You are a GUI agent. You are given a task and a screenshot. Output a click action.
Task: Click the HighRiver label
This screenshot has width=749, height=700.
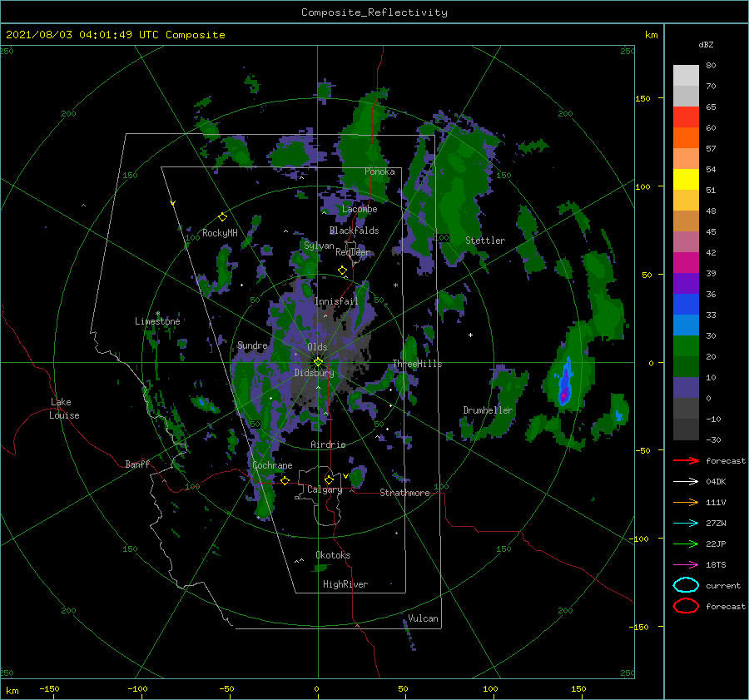point(345,584)
